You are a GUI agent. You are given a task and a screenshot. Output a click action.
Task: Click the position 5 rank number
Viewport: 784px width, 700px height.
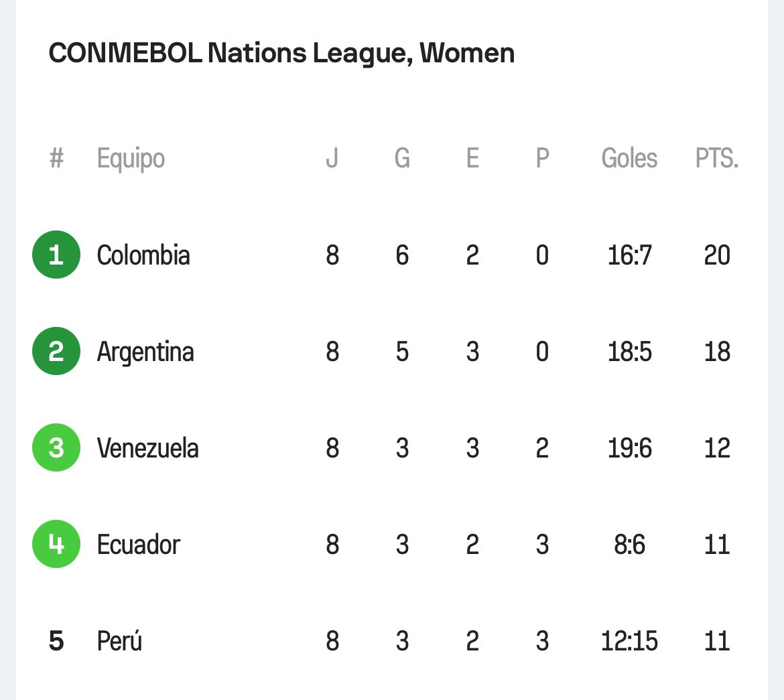56,641
